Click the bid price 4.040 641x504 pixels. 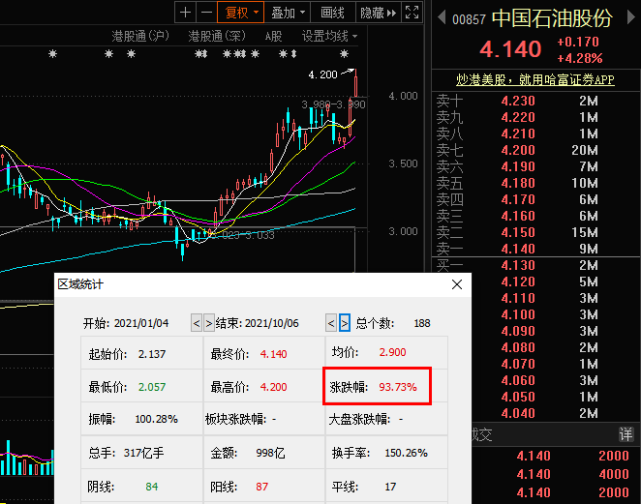[518, 413]
